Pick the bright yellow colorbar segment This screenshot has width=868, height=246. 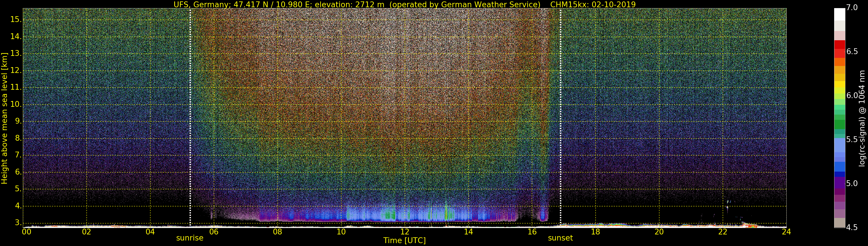(839, 84)
